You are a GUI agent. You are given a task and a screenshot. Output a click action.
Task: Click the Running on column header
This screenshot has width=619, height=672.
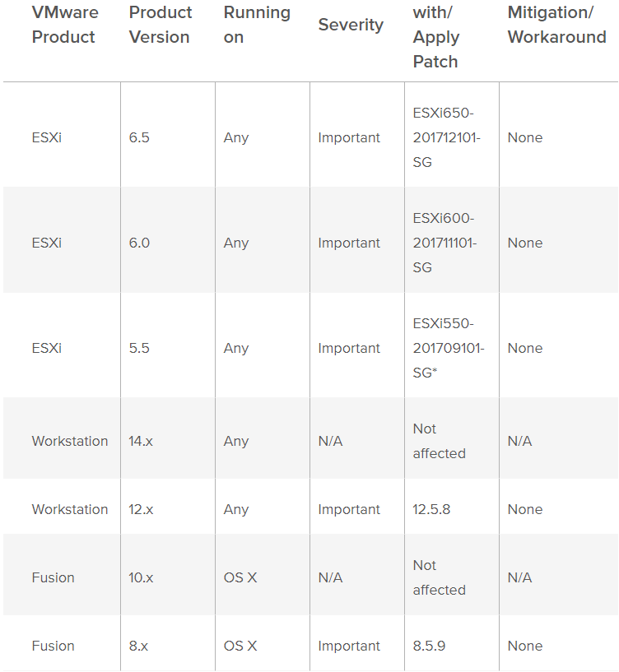tap(257, 25)
